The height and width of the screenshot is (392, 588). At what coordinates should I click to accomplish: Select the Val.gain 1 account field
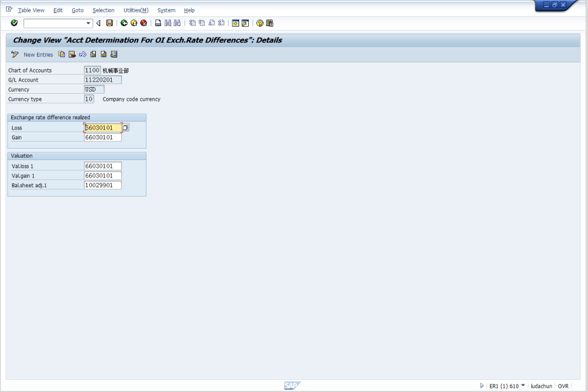pos(103,176)
